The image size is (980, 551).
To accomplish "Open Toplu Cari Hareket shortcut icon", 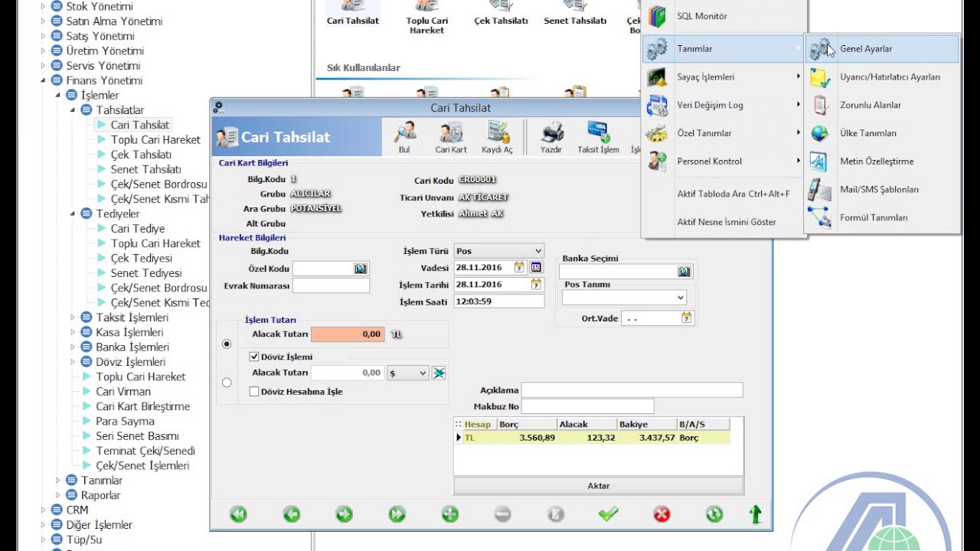I will tap(427, 18).
